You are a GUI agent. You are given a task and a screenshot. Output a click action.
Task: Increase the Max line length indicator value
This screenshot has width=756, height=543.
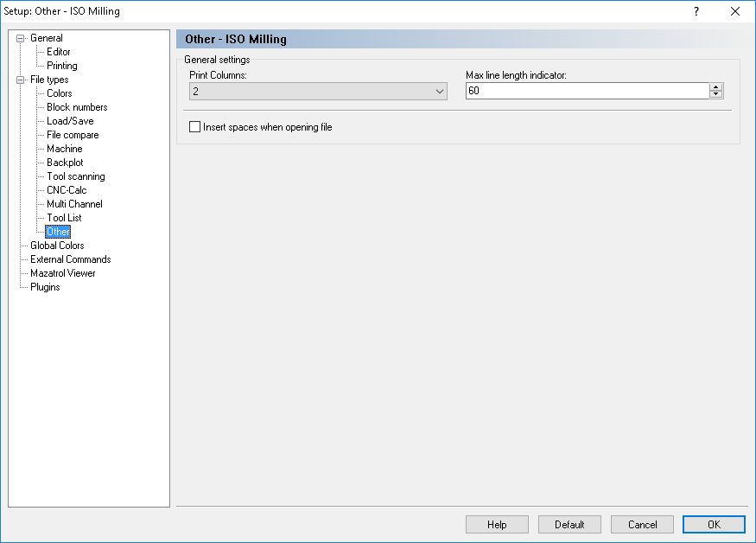716,86
